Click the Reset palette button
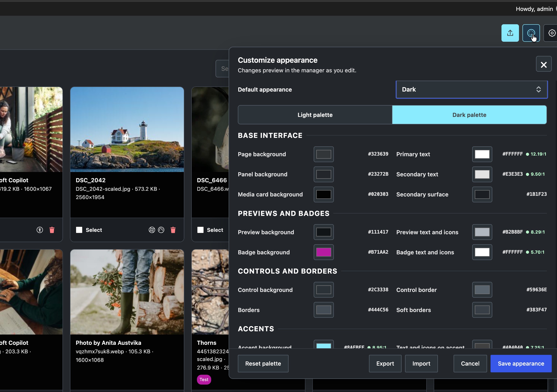The image size is (557, 392). [263, 364]
